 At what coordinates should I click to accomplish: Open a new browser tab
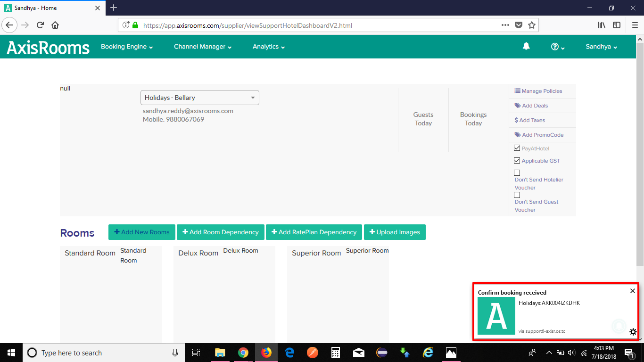(x=114, y=8)
